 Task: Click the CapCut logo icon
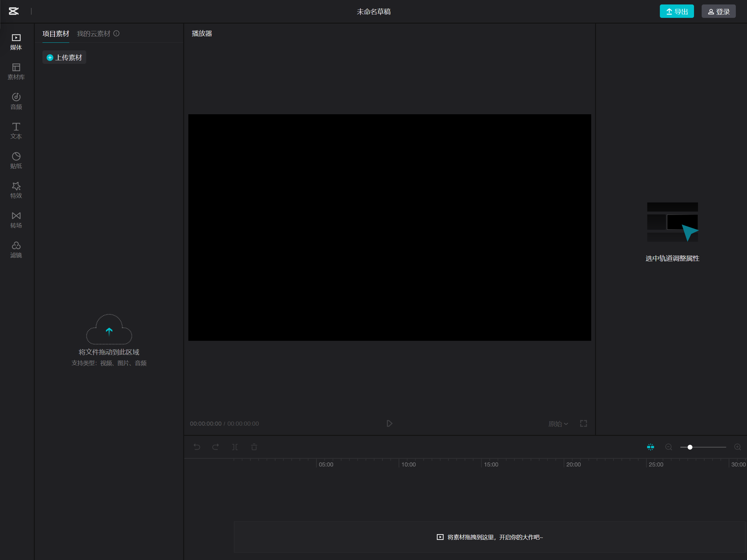(13, 11)
